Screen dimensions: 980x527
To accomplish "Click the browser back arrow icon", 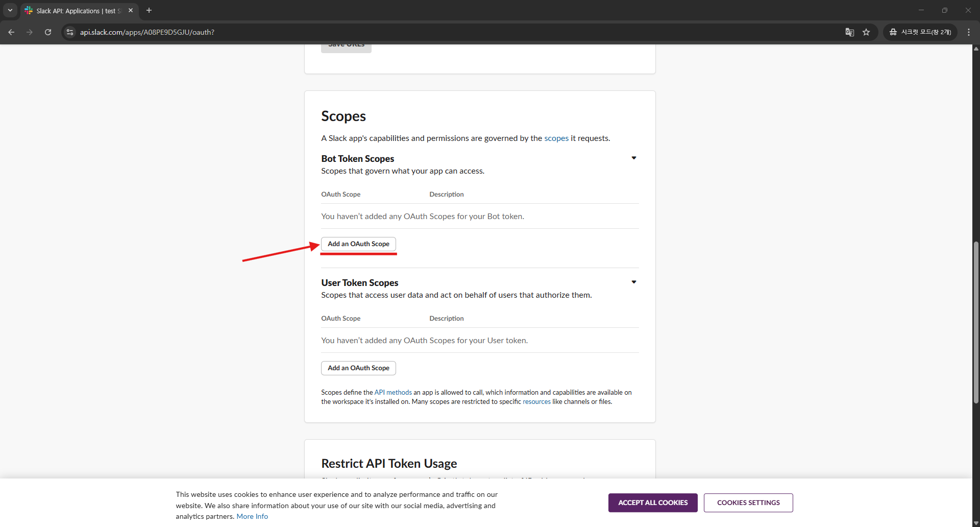I will (x=11, y=32).
